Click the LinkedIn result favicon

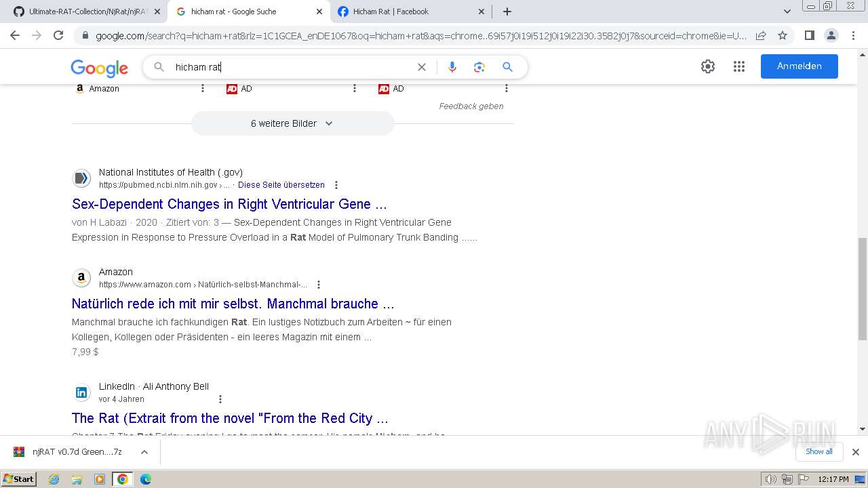tap(81, 392)
